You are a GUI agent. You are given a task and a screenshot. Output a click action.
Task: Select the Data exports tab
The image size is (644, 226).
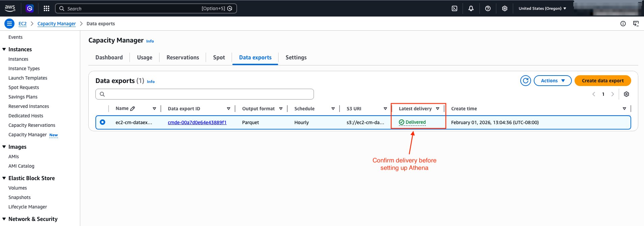pyautogui.click(x=255, y=57)
